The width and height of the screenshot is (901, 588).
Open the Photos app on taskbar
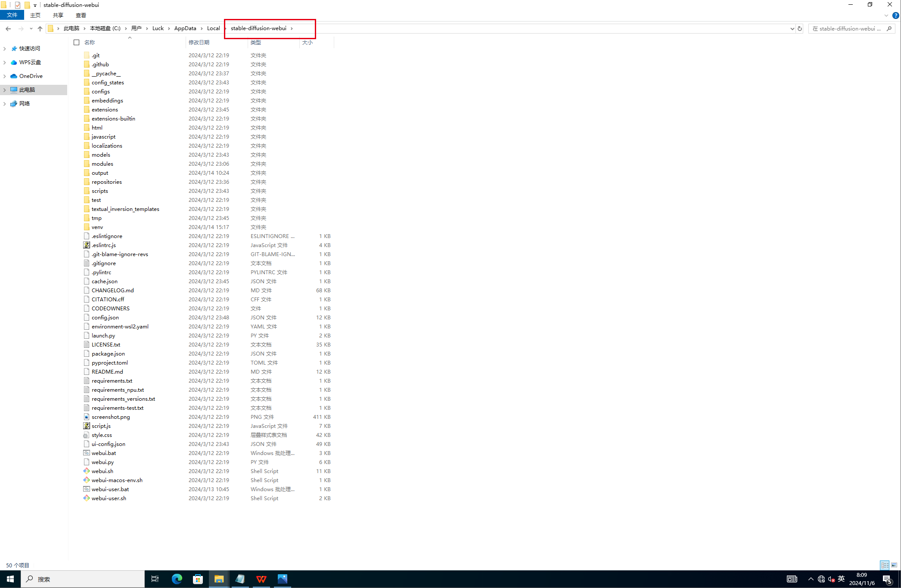[283, 579]
